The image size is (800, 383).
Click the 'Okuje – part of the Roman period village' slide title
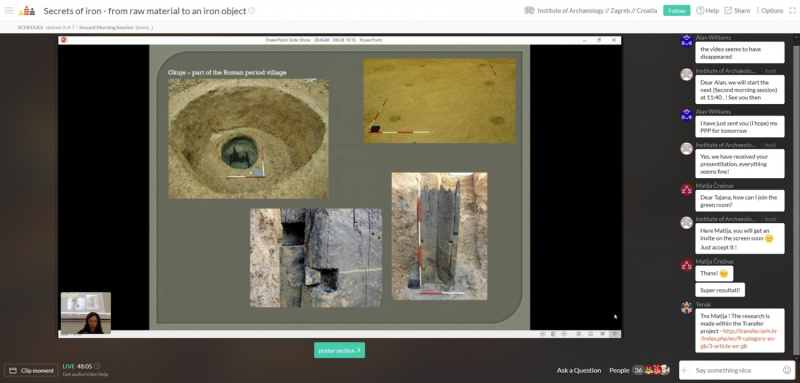227,72
